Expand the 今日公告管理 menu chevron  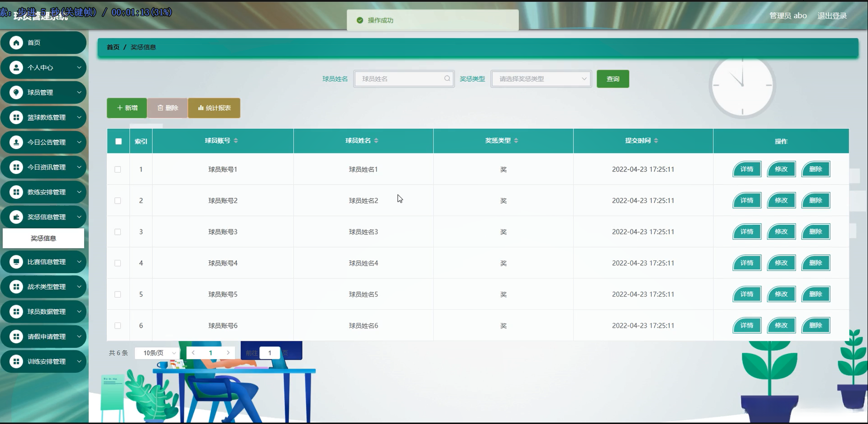click(x=79, y=142)
